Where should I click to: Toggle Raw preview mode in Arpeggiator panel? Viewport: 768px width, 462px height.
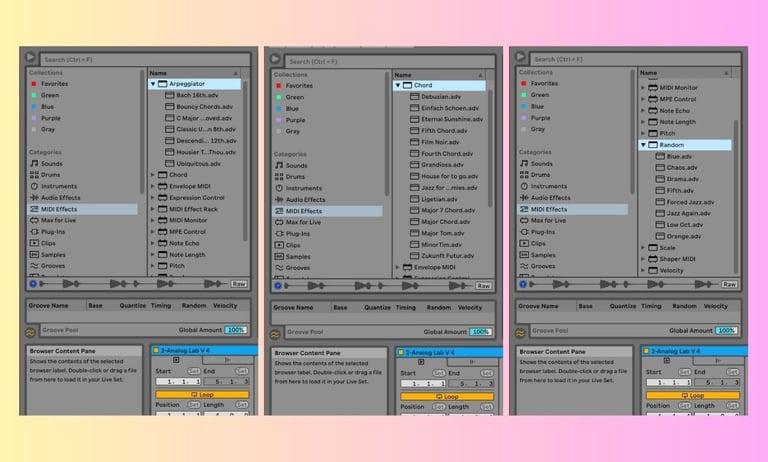[x=239, y=284]
